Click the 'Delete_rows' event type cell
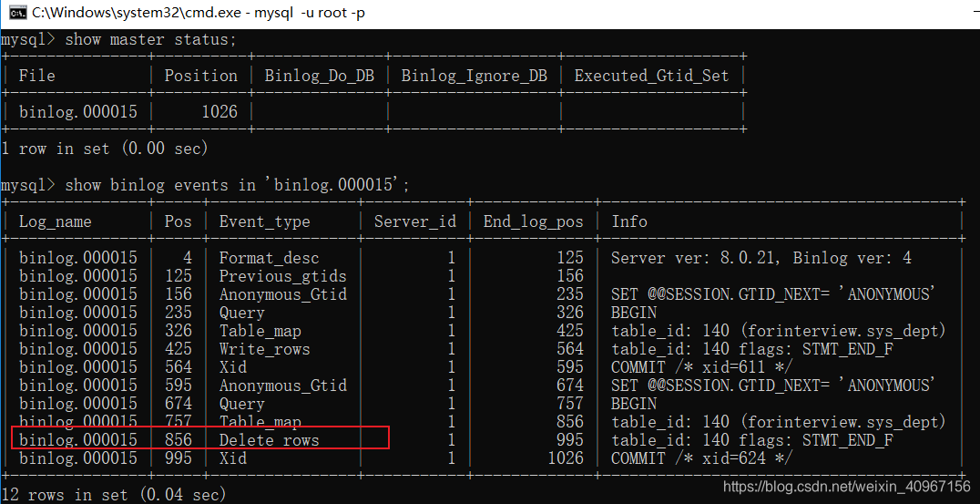The width and height of the screenshot is (980, 504). [269, 441]
